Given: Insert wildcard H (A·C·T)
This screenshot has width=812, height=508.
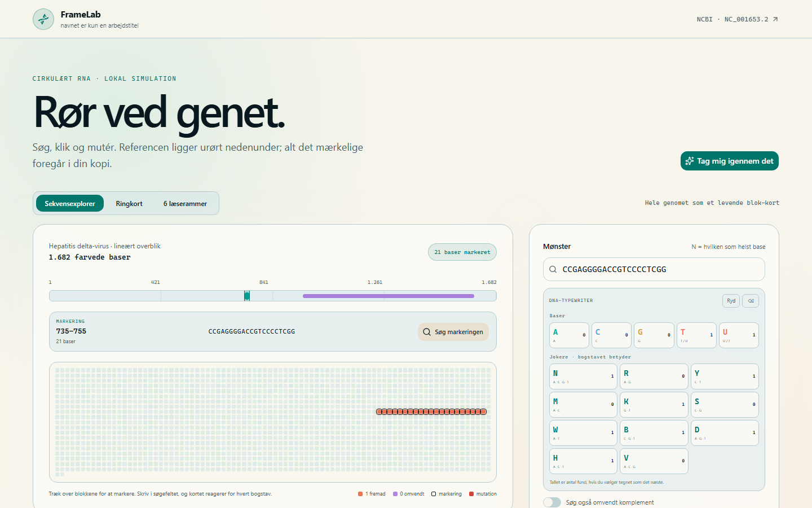Looking at the screenshot, I should pos(583,461).
